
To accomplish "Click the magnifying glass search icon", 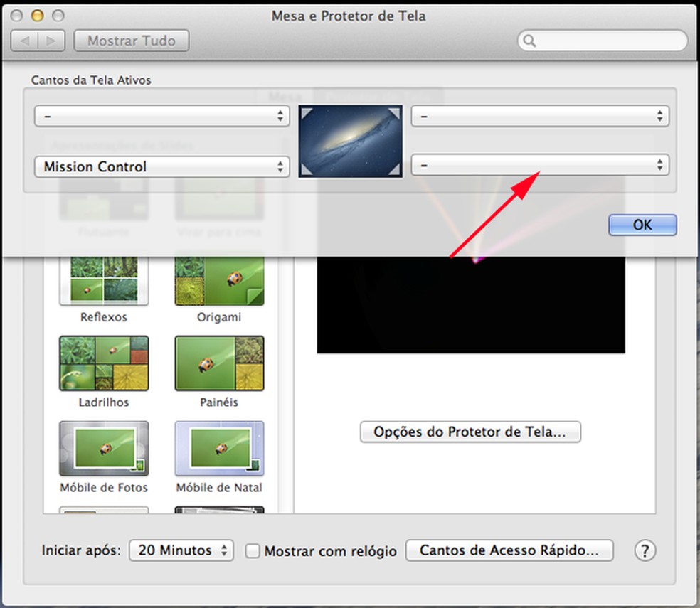I will coord(529,41).
